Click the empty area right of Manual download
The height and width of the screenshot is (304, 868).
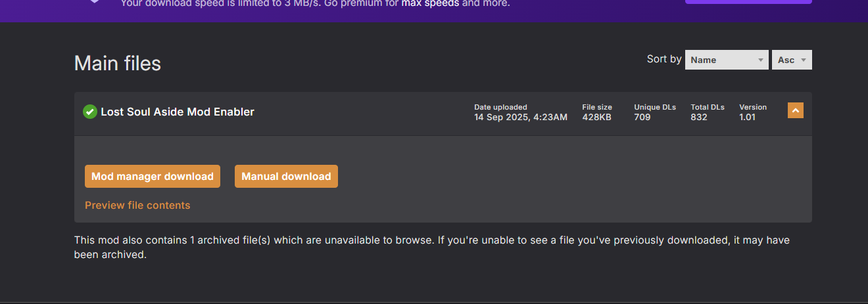[559, 177]
